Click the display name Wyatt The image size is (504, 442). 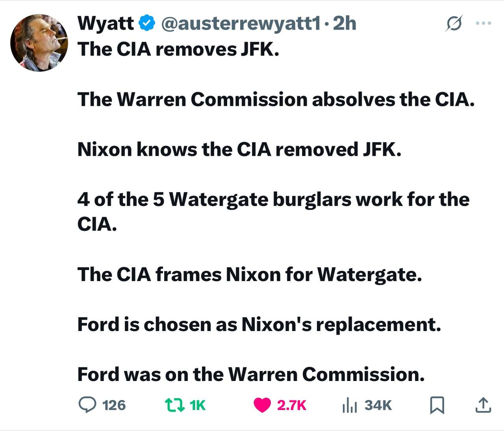point(106,24)
